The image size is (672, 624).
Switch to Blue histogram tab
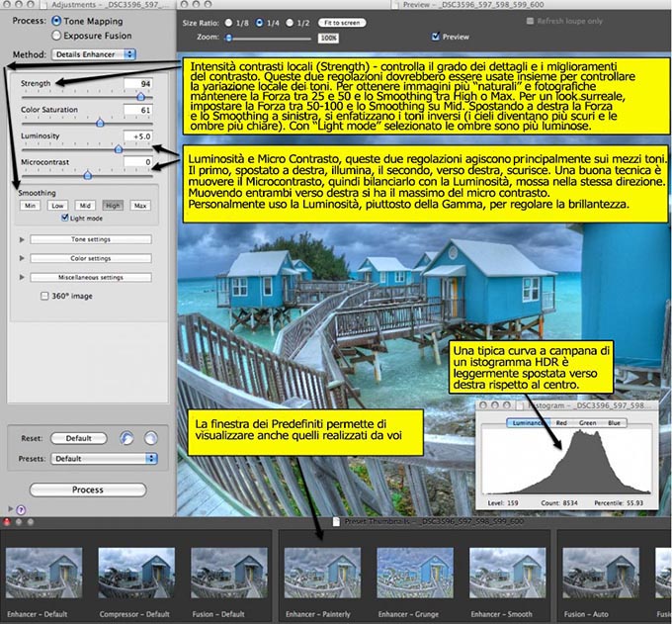coord(614,423)
